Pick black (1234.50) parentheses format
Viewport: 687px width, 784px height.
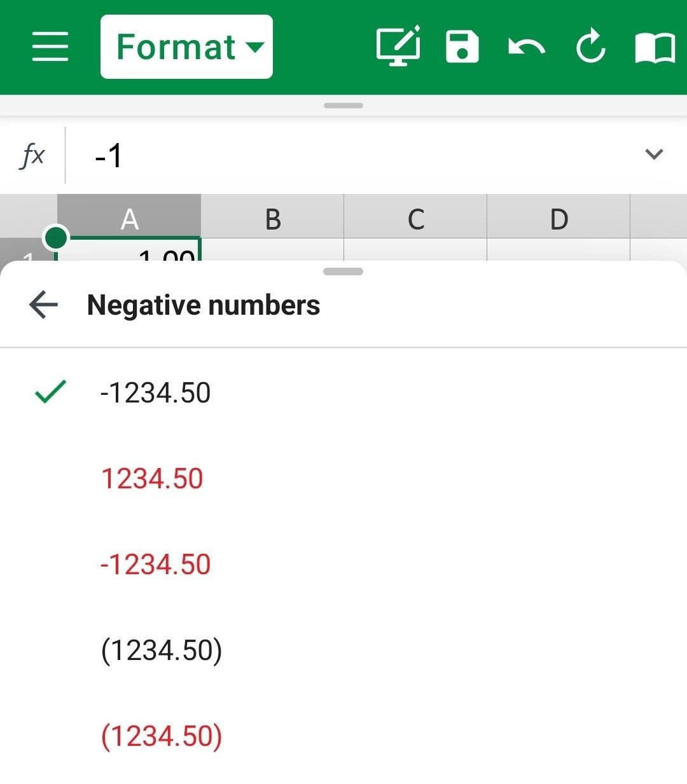[x=343, y=650]
